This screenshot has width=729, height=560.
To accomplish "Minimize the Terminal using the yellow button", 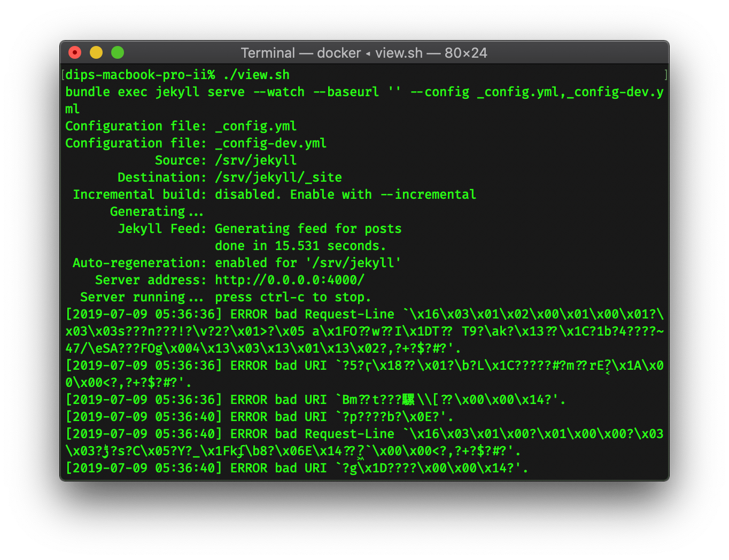I will (x=96, y=52).
